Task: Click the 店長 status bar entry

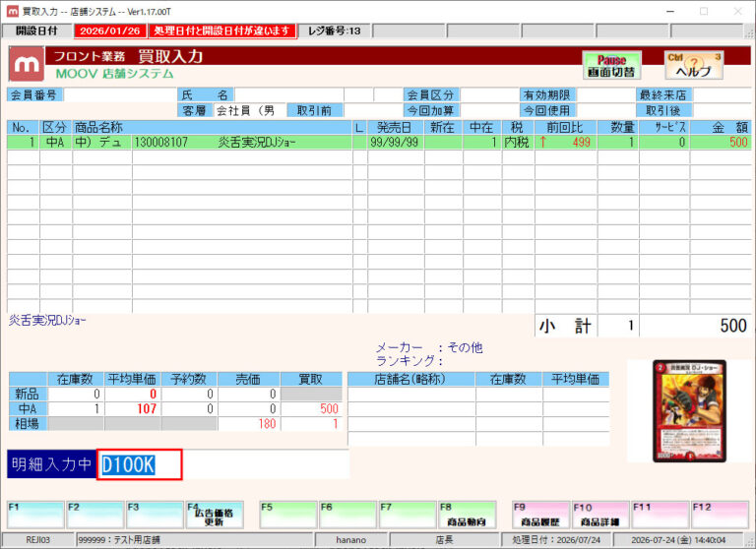Action: point(444,540)
